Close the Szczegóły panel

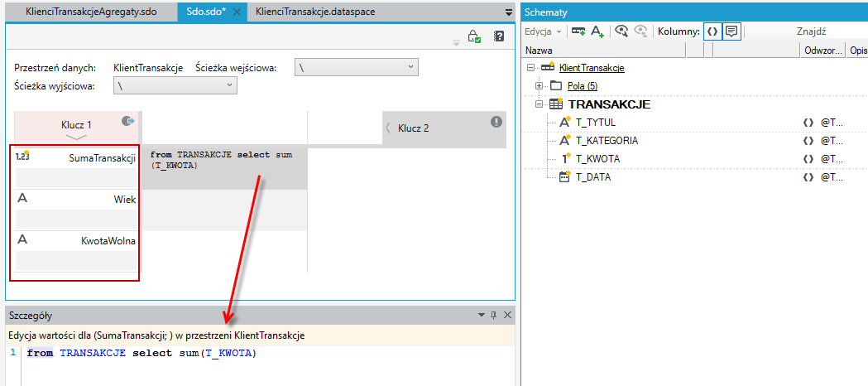(507, 315)
